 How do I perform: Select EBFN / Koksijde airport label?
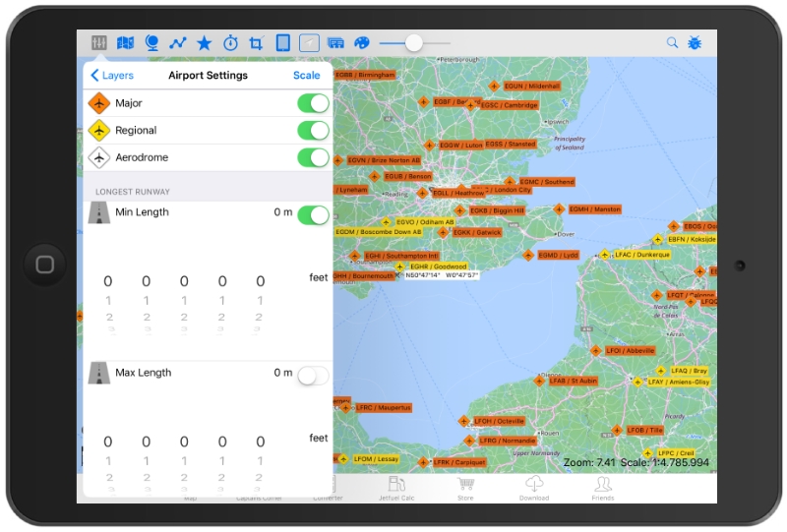click(x=692, y=239)
